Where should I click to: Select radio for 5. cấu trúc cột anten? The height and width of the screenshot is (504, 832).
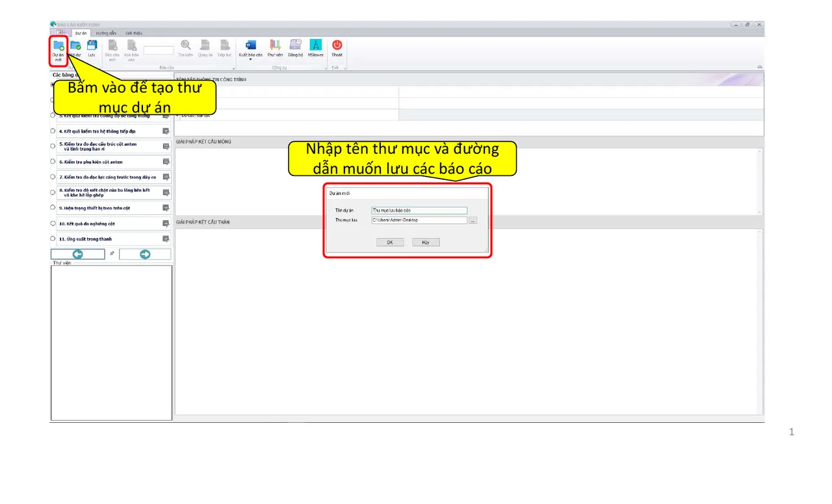click(x=53, y=146)
